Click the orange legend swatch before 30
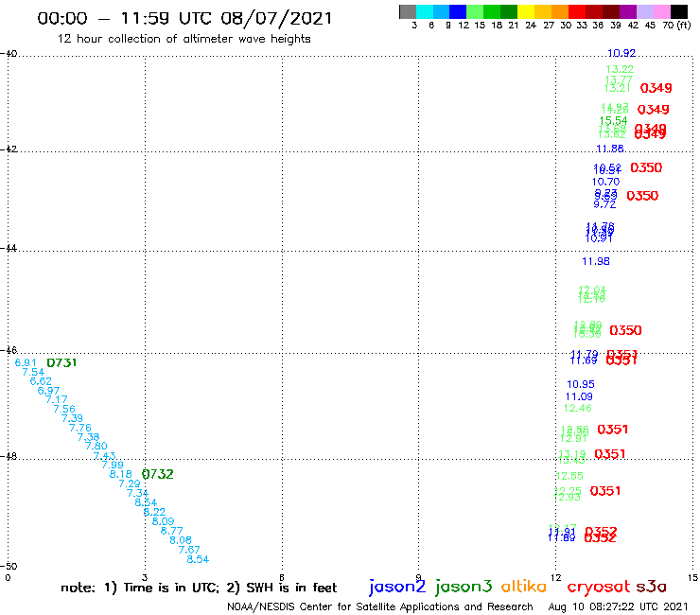The width and height of the screenshot is (700, 615). 560,11
